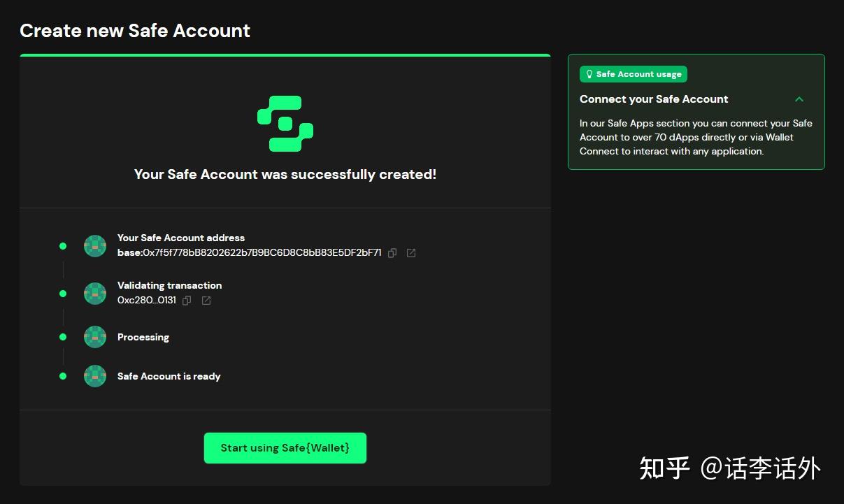This screenshot has height=504, width=844.
Task: Start using Safe{Wallet}
Action: pyautogui.click(x=285, y=448)
